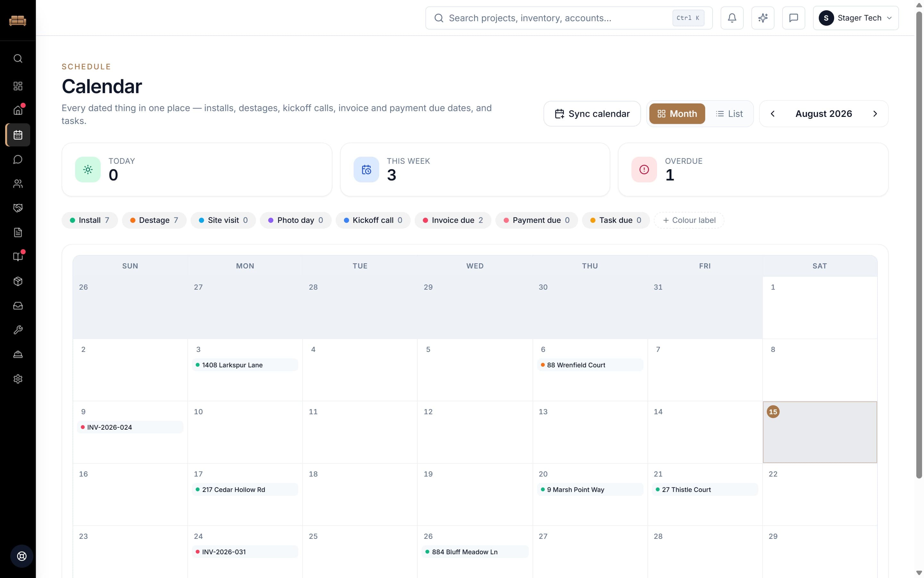Select the date cell numbered 19
The image size is (924, 578).
tap(475, 494)
